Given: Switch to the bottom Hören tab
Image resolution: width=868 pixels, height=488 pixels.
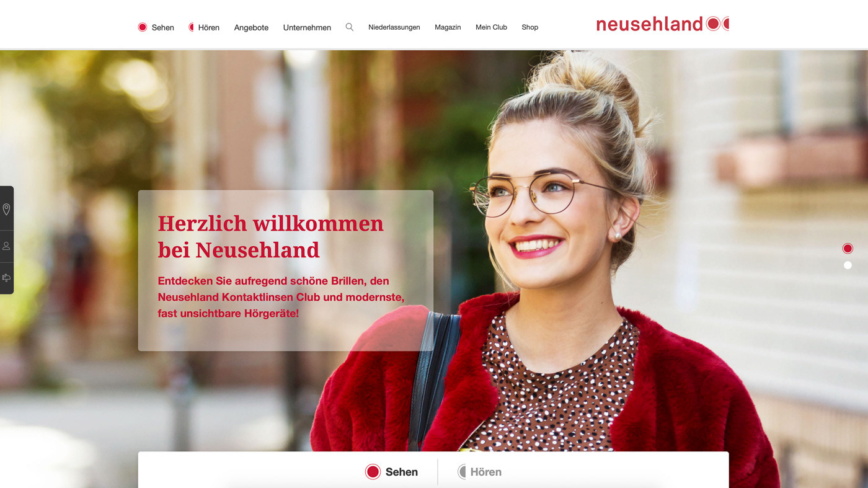Looking at the screenshot, I should 479,472.
